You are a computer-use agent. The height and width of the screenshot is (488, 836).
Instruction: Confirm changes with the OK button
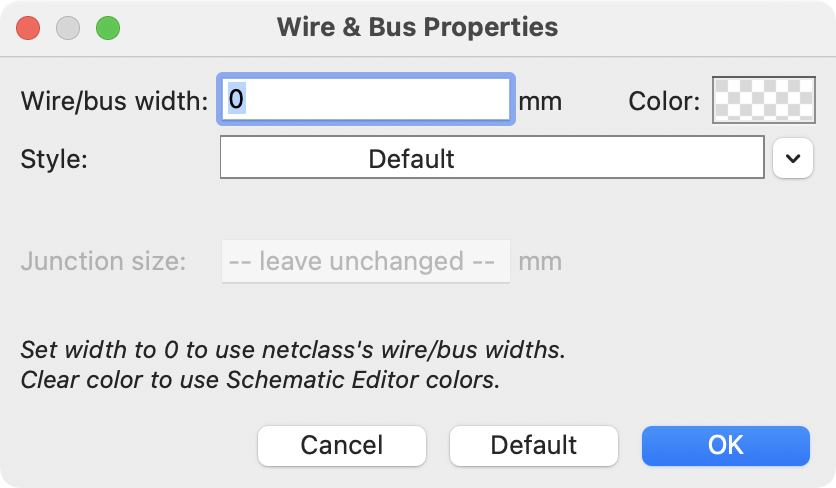click(x=725, y=445)
